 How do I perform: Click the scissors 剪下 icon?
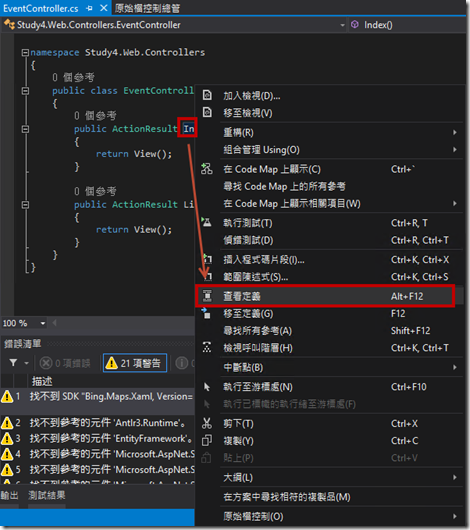[207, 423]
